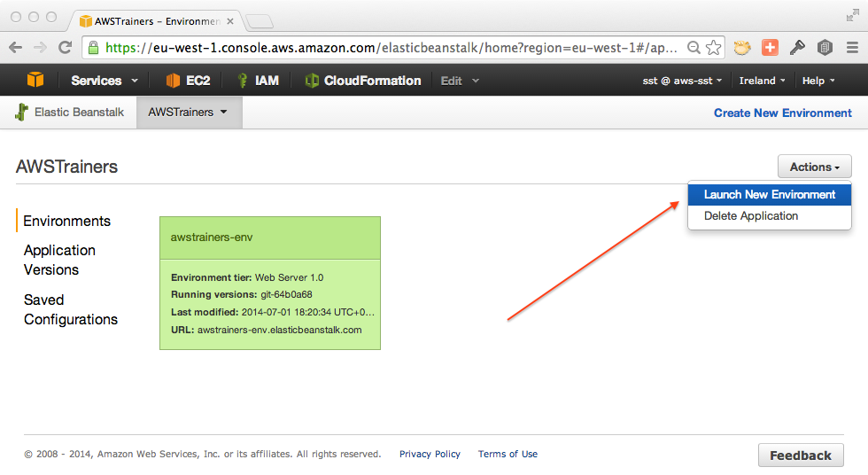Viewport: 868px width, 475px height.
Task: Click the orange face extension icon
Action: (742, 48)
